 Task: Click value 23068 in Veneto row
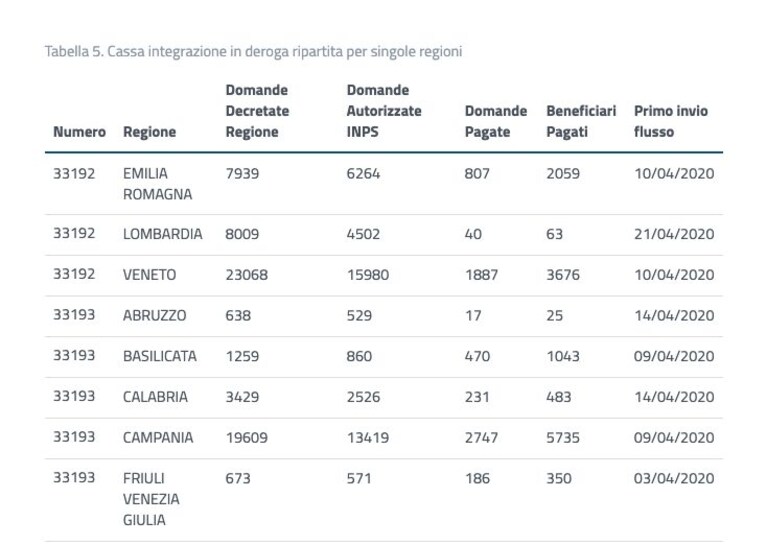[x=247, y=274]
